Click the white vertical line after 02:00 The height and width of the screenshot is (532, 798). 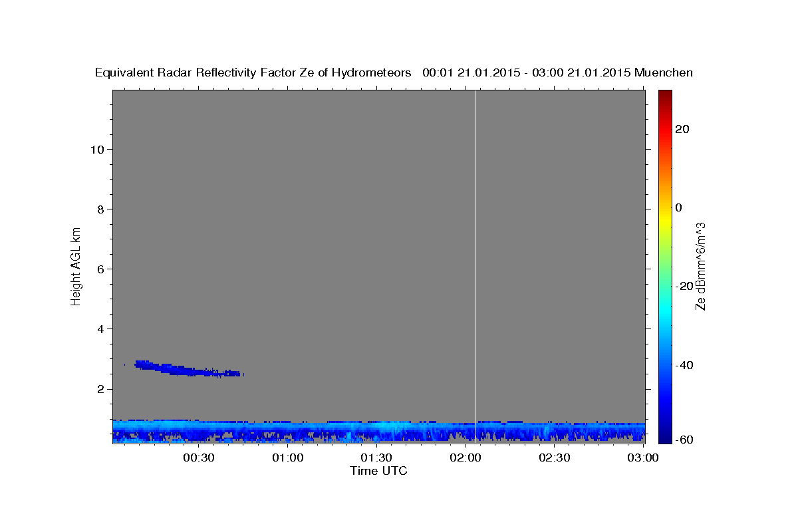[x=475, y=266]
